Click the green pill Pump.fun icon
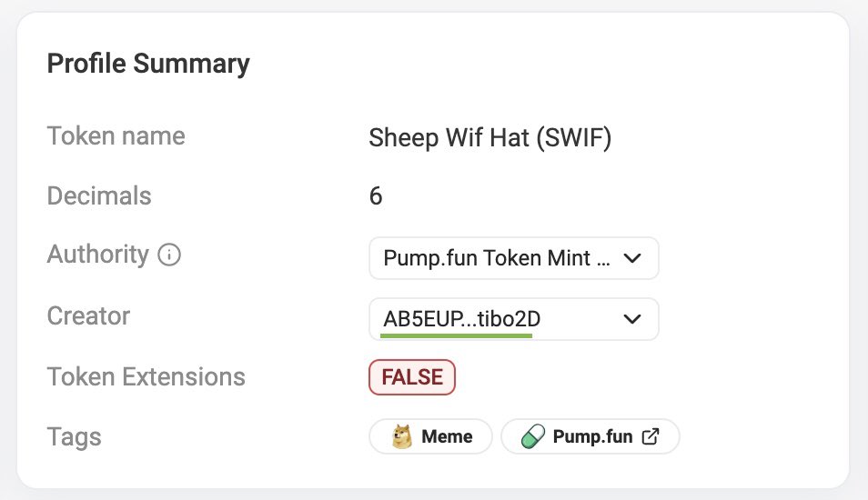 click(533, 436)
